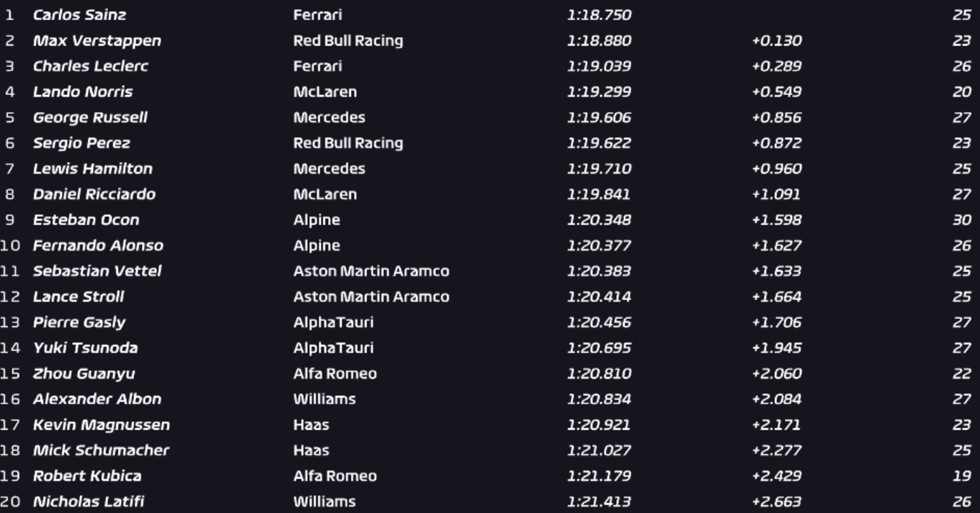Viewport: 980px width, 513px height.
Task: Select Aston Martin Aramco beside Sebastian Vettel
Action: [371, 271]
